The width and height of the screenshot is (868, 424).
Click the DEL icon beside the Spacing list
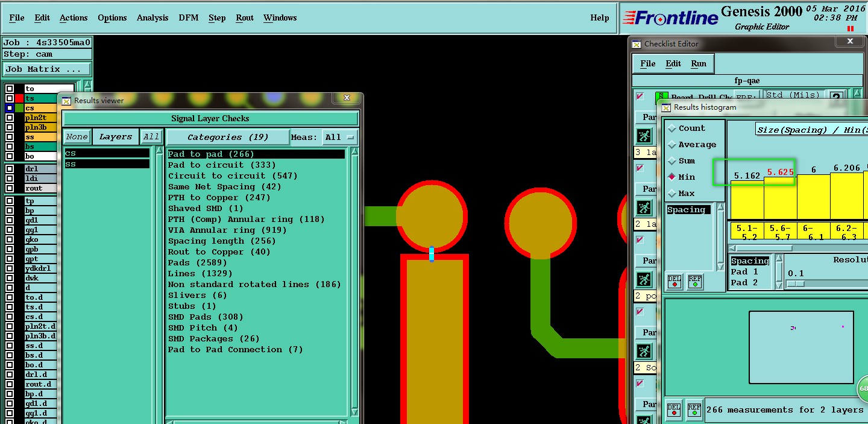[x=675, y=282]
